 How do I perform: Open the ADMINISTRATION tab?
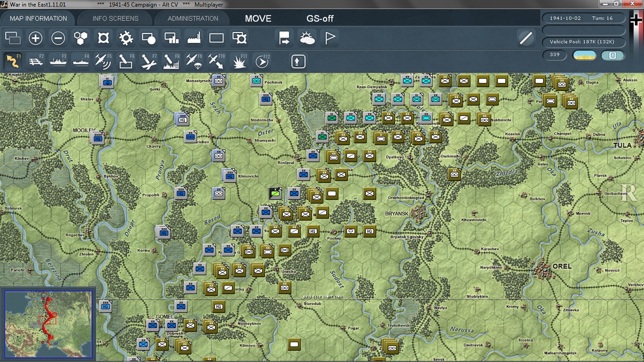[x=193, y=18]
